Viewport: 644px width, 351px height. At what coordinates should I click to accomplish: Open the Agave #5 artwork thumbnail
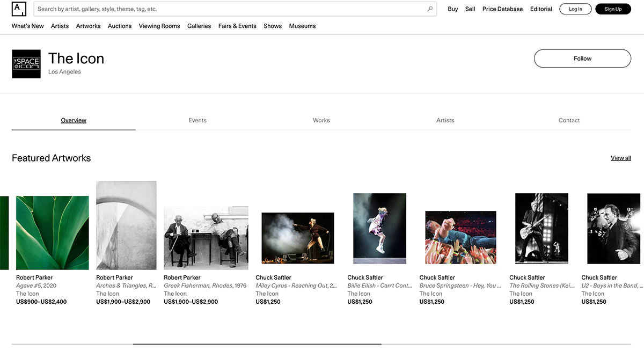(53, 232)
